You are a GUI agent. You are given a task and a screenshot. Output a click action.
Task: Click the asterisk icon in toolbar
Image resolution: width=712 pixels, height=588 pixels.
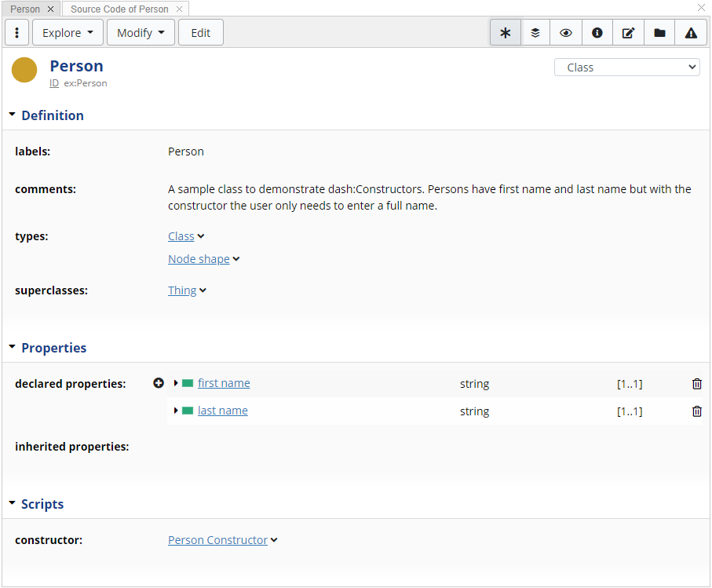pyautogui.click(x=505, y=33)
